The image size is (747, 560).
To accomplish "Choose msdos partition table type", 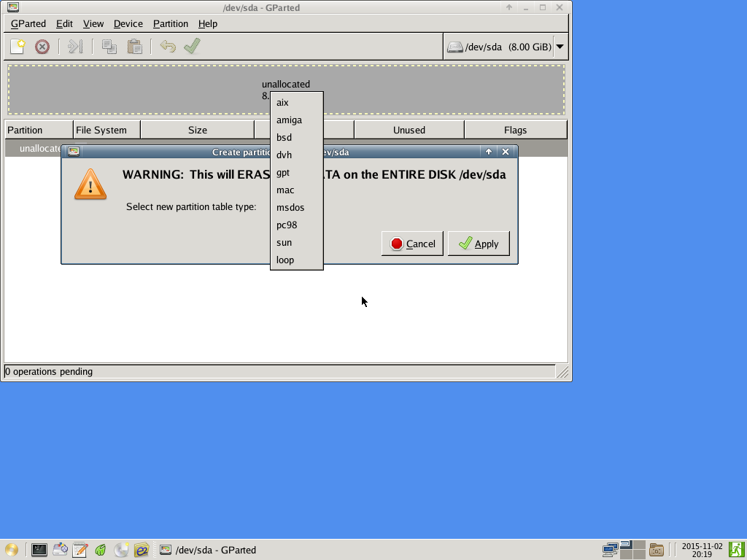I will [x=290, y=208].
